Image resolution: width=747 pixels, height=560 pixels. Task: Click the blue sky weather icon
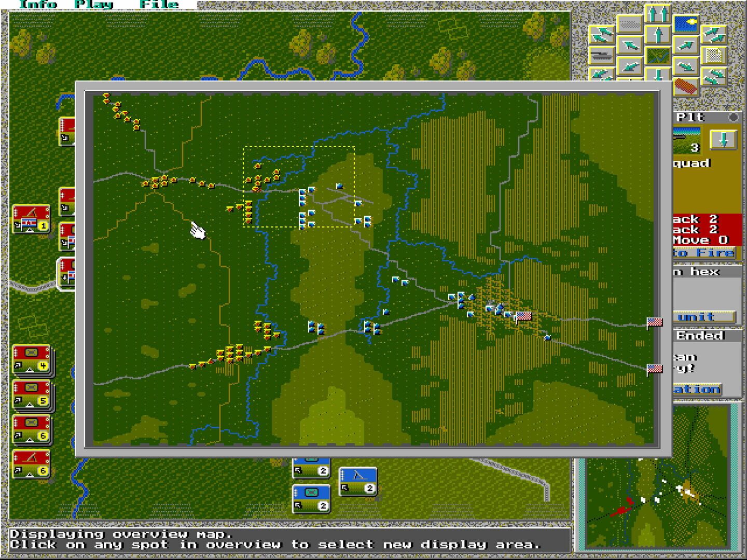pyautogui.click(x=685, y=22)
